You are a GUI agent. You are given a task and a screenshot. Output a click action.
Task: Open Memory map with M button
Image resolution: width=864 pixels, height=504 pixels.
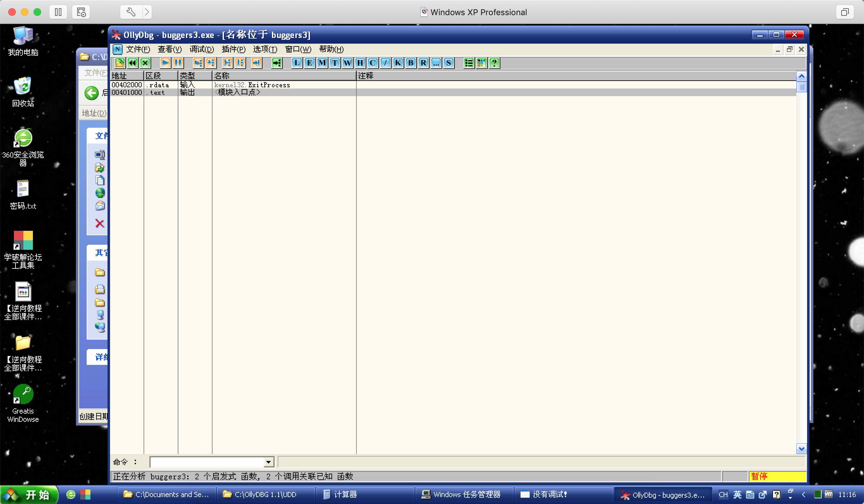coord(322,63)
